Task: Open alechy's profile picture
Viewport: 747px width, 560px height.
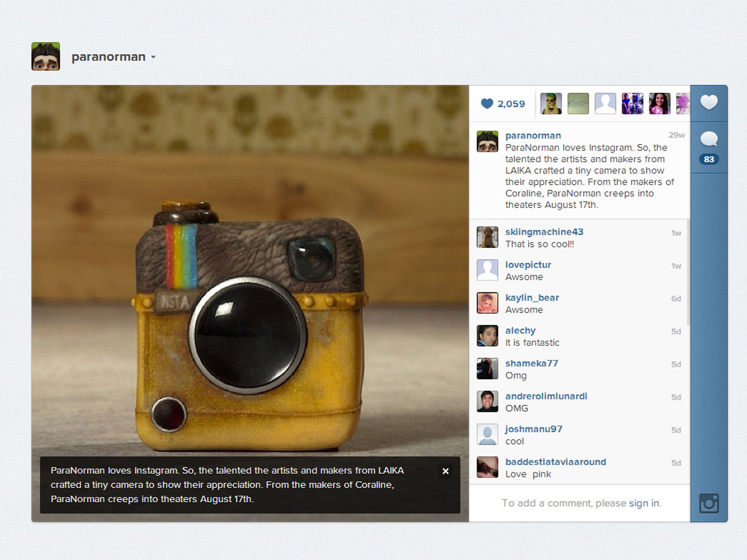Action: (x=487, y=336)
